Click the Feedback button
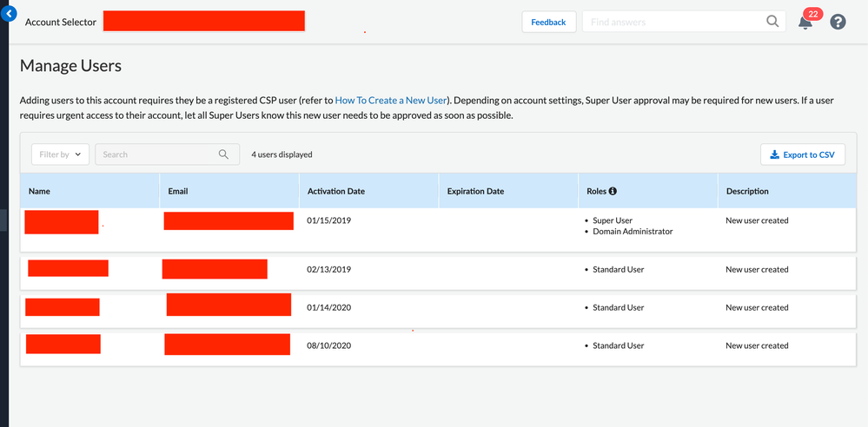 click(x=548, y=22)
